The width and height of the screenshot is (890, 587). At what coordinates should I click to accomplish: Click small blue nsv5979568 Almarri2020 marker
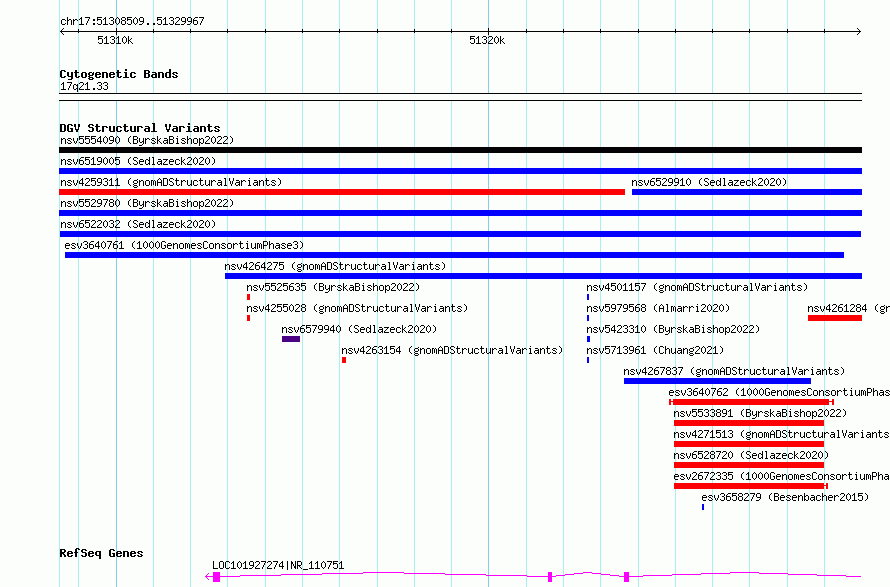coord(588,318)
